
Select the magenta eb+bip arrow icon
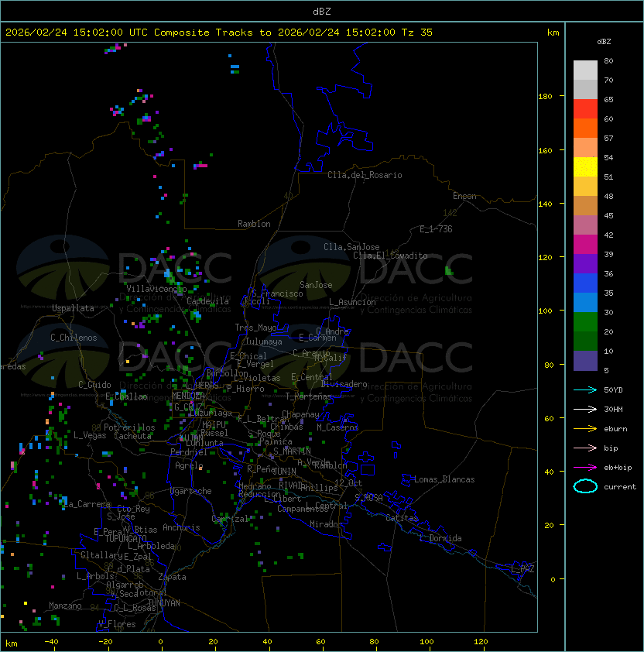click(585, 467)
